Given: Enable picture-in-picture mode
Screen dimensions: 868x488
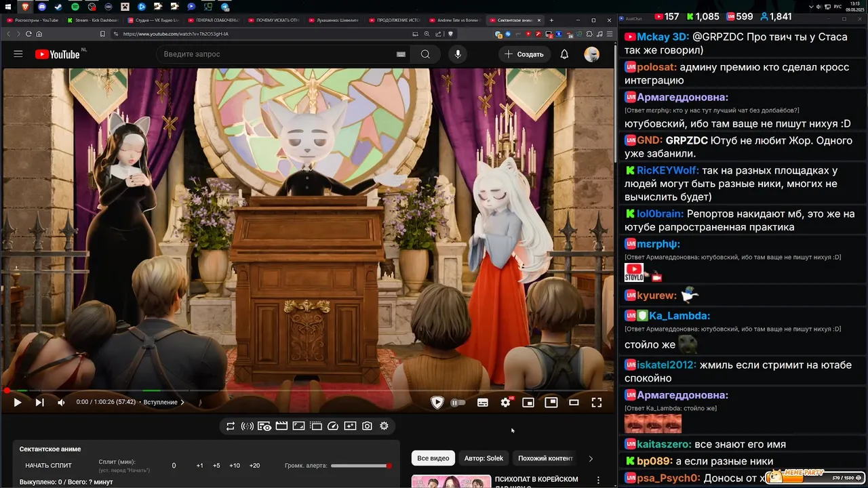Looking at the screenshot, I should (551, 403).
